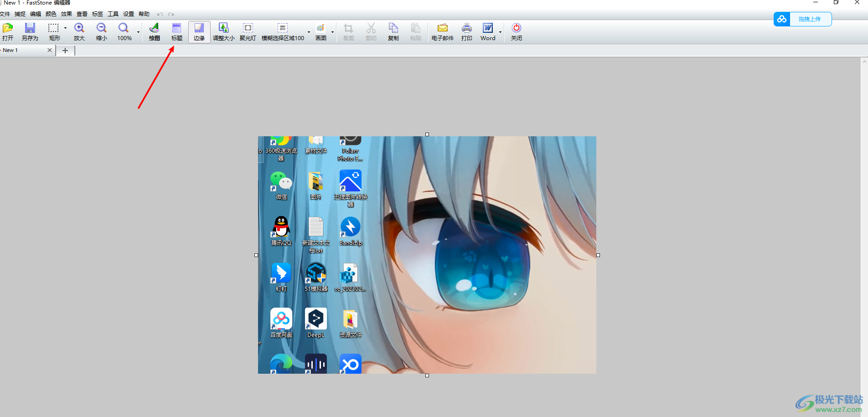Set zoom with the 100% magnifier icon
This screenshot has height=417, width=868.
tap(124, 28)
